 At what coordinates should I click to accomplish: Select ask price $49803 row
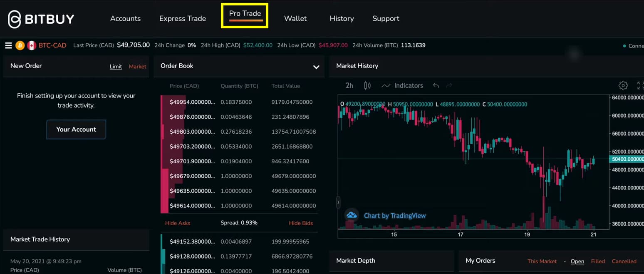(x=239, y=132)
